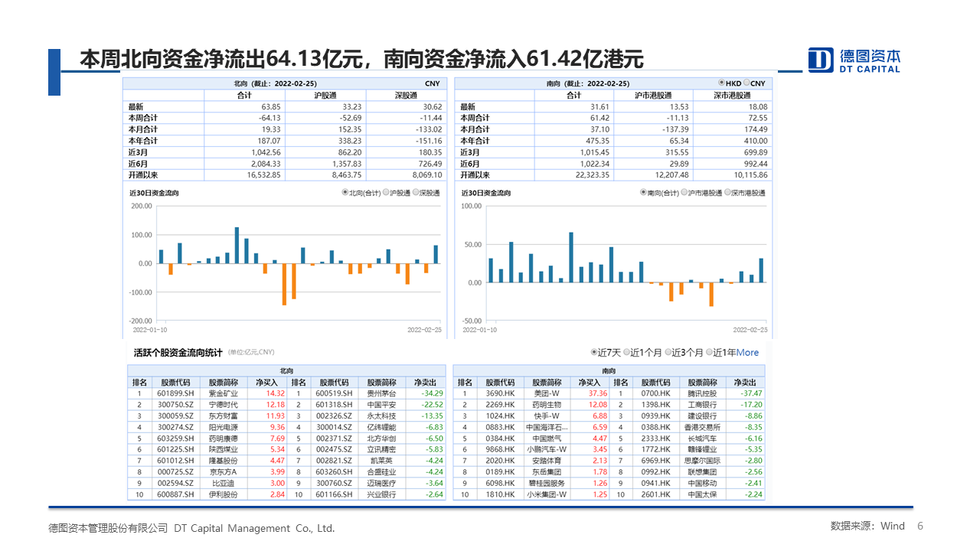The image size is (980, 551).
Task: Click the 净卖出 column header in 南向 table
Action: click(x=746, y=383)
